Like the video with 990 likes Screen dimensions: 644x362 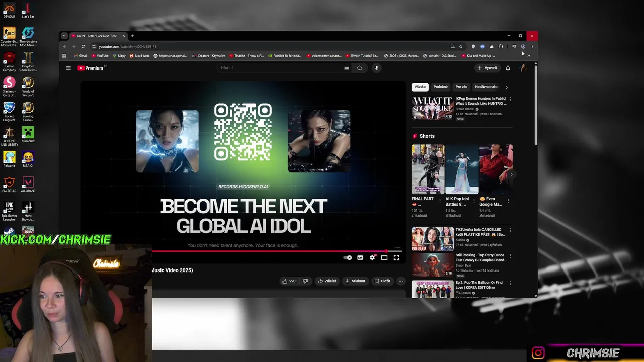[289, 281]
